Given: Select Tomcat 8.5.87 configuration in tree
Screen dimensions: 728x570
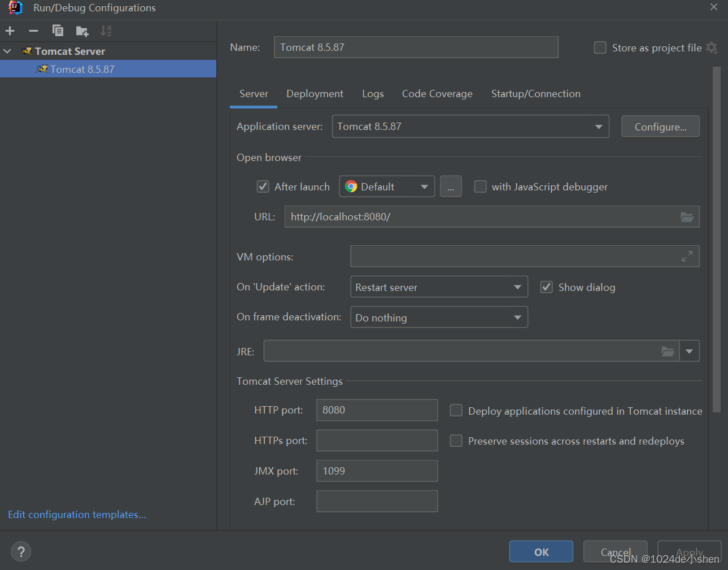Looking at the screenshot, I should tap(108, 69).
